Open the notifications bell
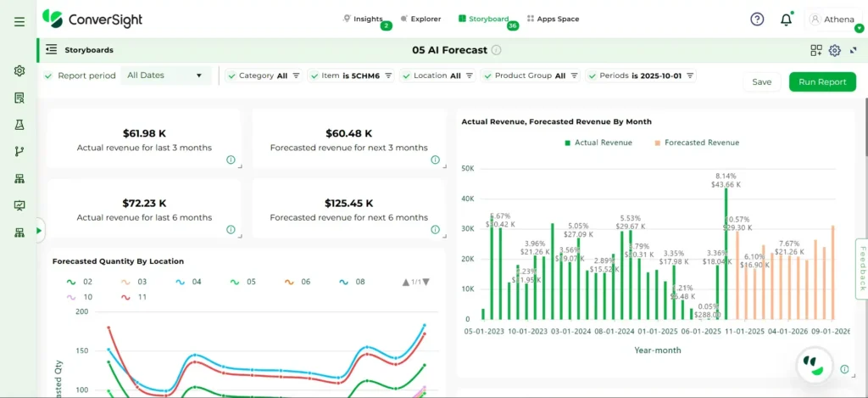The height and width of the screenshot is (398, 868). coord(786,20)
